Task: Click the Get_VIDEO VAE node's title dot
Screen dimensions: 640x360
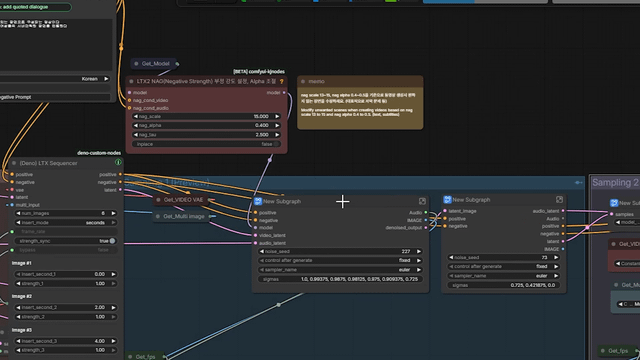Action: pos(158,200)
